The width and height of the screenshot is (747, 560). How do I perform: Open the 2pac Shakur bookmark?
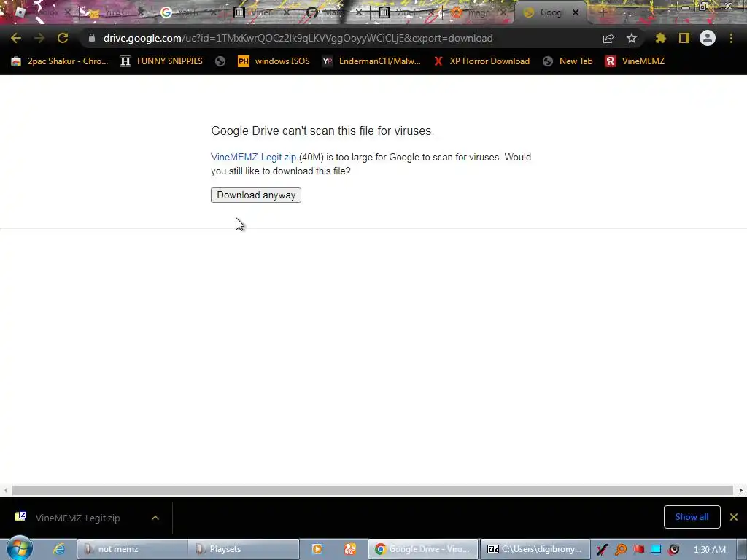point(60,61)
